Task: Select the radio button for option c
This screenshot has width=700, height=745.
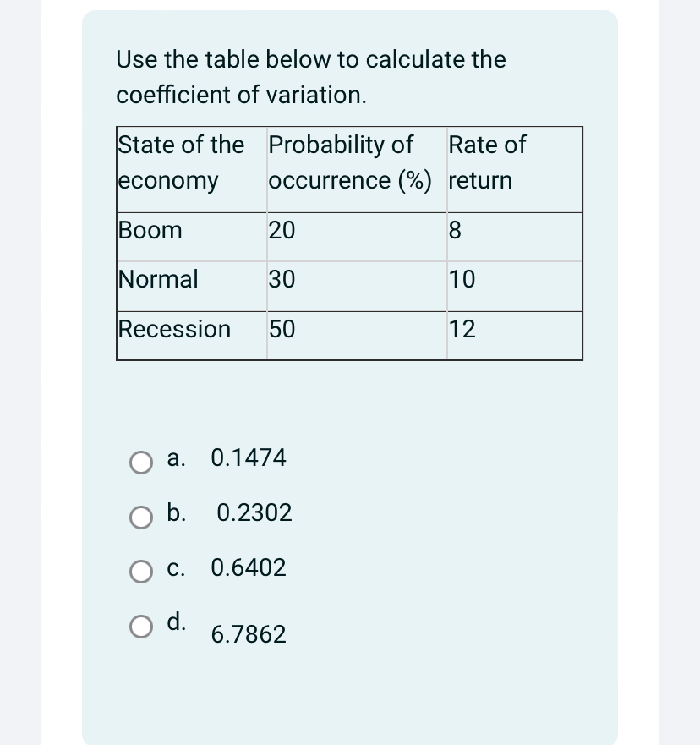Action: (142, 572)
